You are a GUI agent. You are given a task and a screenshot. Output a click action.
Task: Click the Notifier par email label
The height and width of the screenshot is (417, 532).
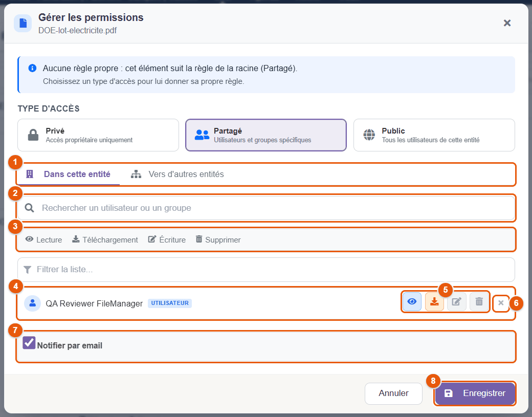click(x=70, y=346)
